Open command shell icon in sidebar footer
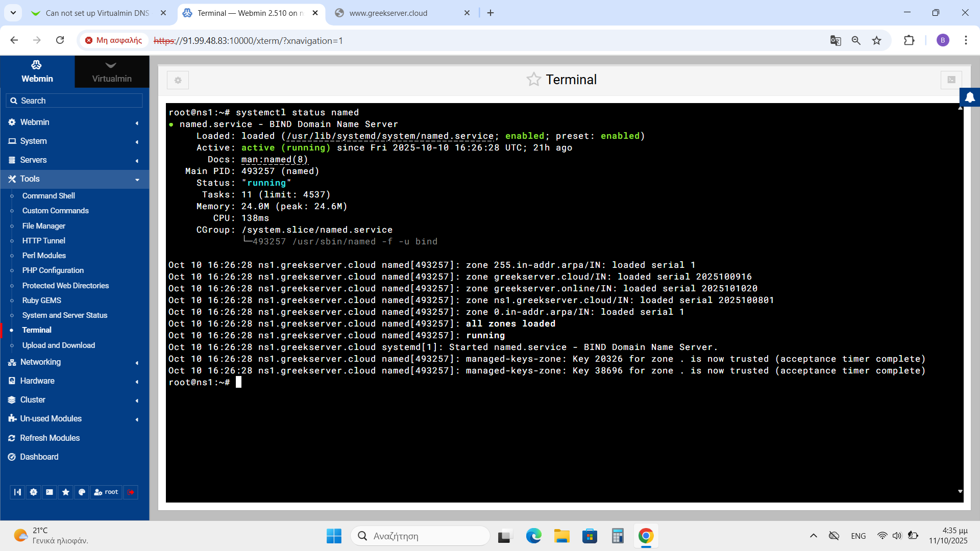The image size is (980, 551). [x=50, y=492]
